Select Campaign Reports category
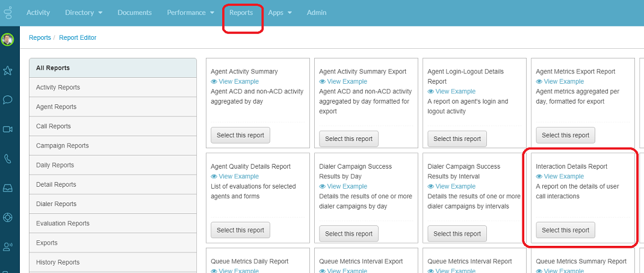644x273 pixels. 113,146
